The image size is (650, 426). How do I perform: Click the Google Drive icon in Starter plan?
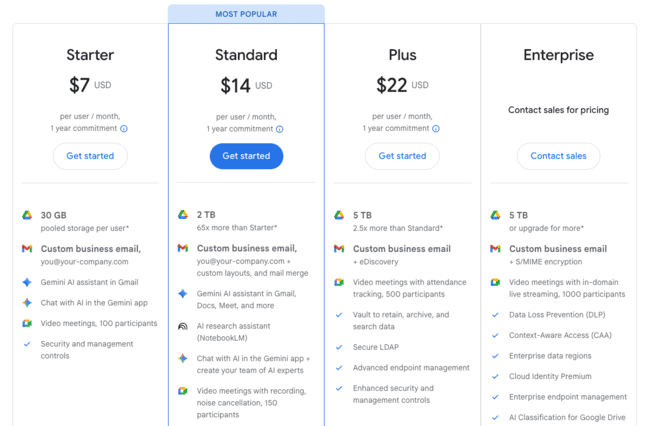[x=27, y=215]
